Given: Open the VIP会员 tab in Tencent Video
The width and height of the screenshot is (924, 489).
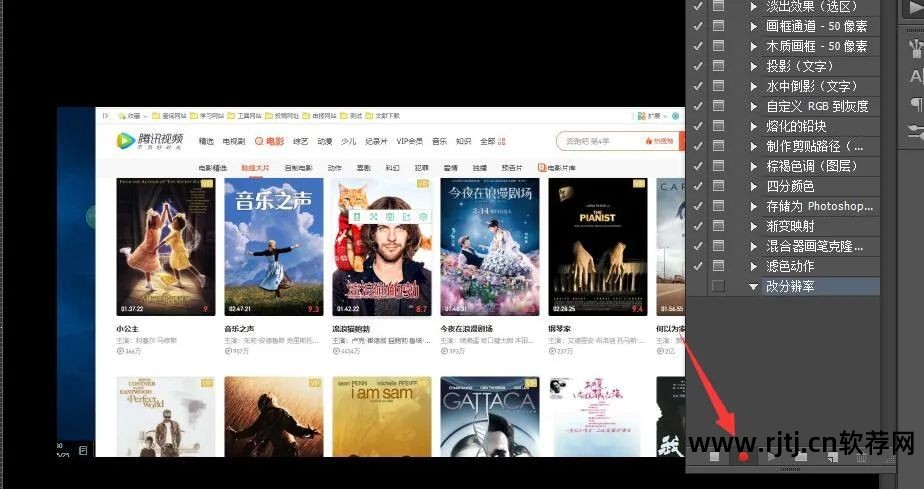Looking at the screenshot, I should click(410, 141).
